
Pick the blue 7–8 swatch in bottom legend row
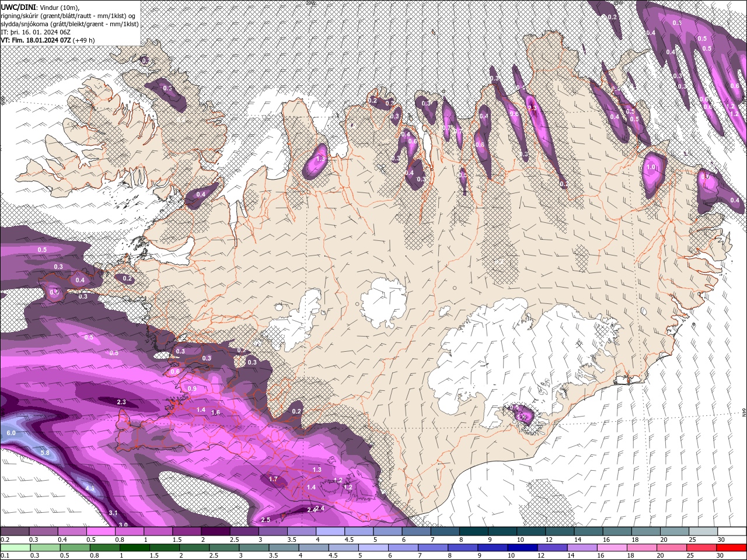433,547
